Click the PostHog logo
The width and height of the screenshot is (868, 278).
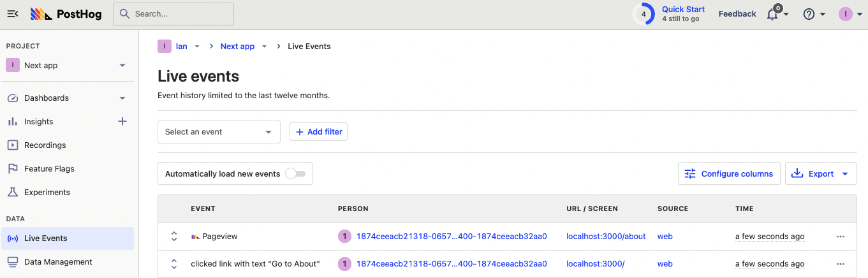tap(66, 14)
